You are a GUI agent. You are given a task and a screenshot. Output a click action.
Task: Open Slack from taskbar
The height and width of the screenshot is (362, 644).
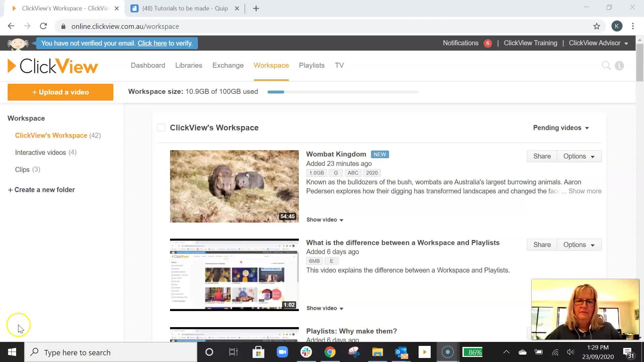(306, 352)
